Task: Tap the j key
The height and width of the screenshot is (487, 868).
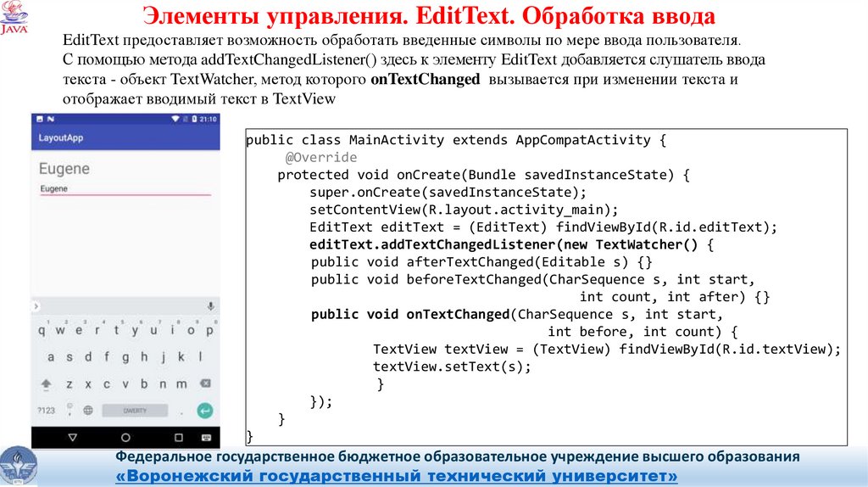Action: click(163, 357)
